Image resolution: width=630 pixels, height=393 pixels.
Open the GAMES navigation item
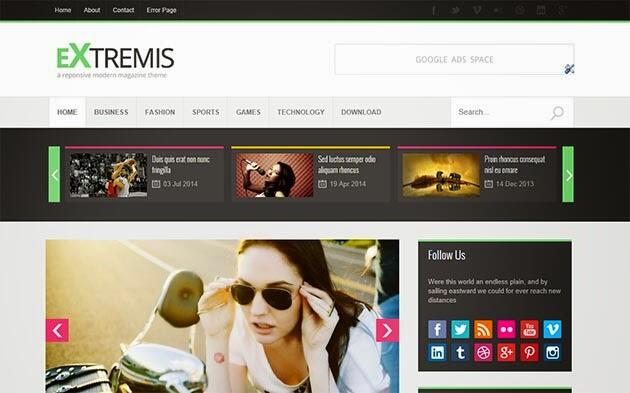(x=248, y=112)
